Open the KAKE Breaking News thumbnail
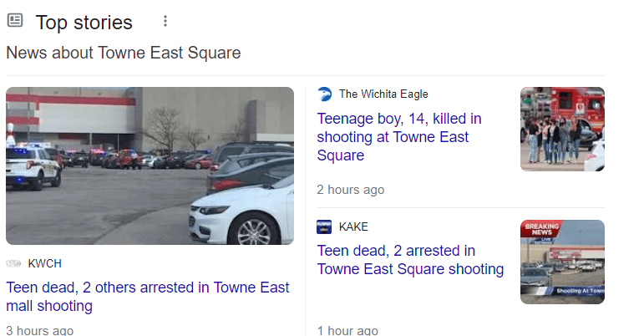Screen dimensions: 644x336 (x=562, y=262)
